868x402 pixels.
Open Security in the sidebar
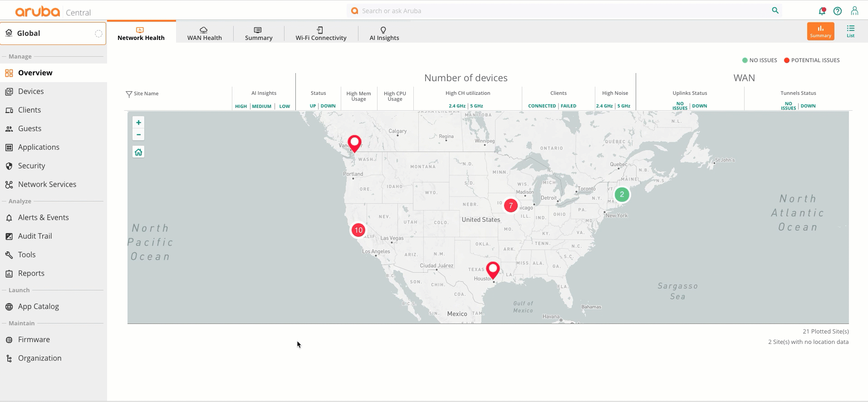(x=54, y=166)
